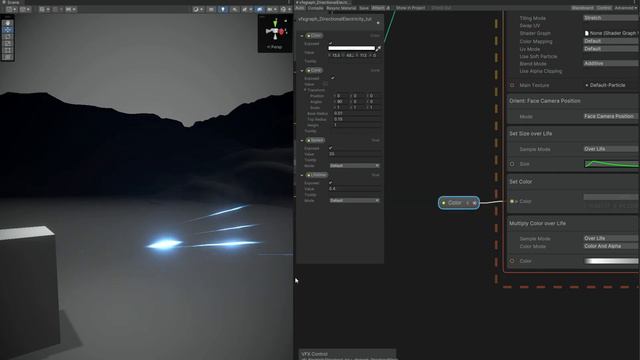The height and width of the screenshot is (360, 640).
Task: Open the Uv Mode dropdown
Action: pyautogui.click(x=611, y=49)
